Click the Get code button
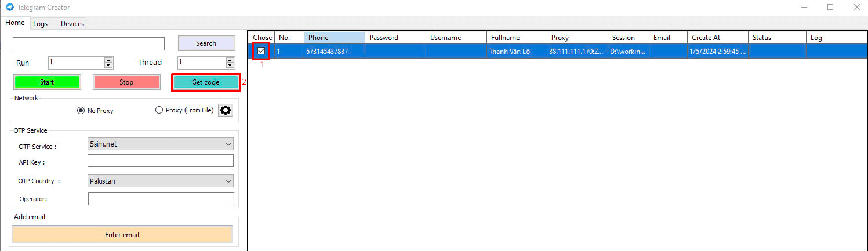Viewport: 868px width, 251px height. coord(206,82)
